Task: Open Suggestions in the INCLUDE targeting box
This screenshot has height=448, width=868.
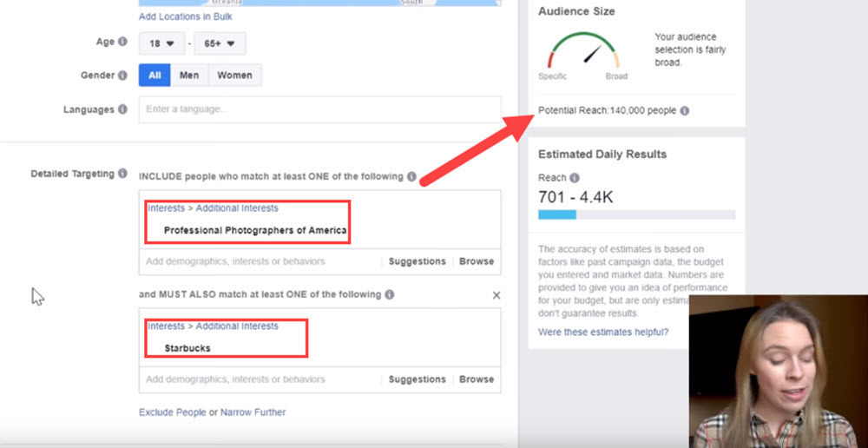Action: point(417,261)
